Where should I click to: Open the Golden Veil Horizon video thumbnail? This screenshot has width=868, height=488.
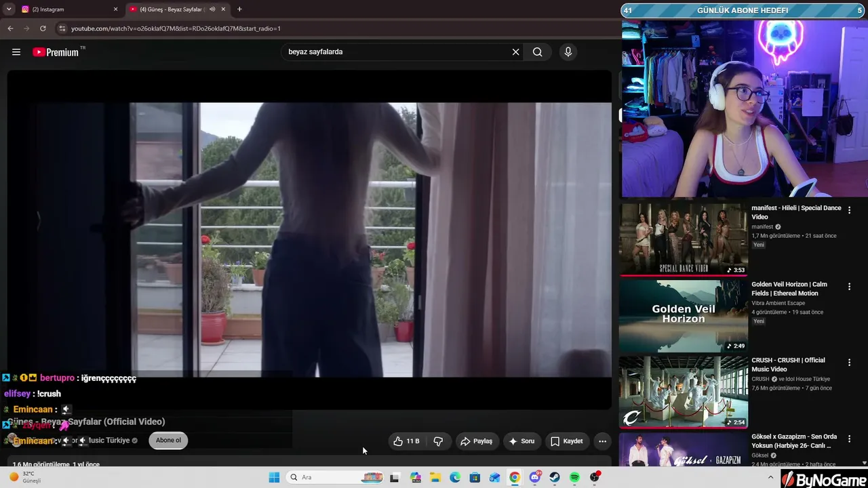pos(684,316)
